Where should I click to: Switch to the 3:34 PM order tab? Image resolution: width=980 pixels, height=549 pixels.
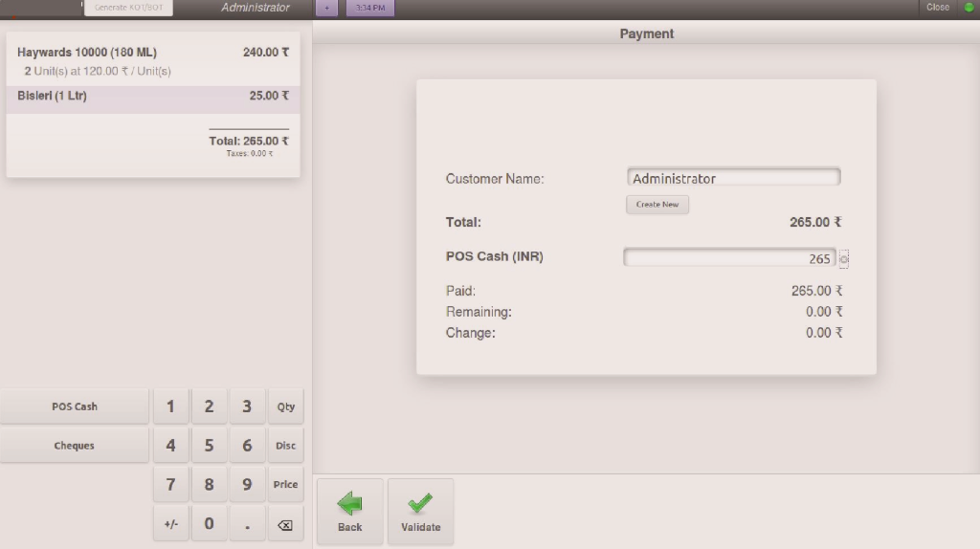click(369, 8)
